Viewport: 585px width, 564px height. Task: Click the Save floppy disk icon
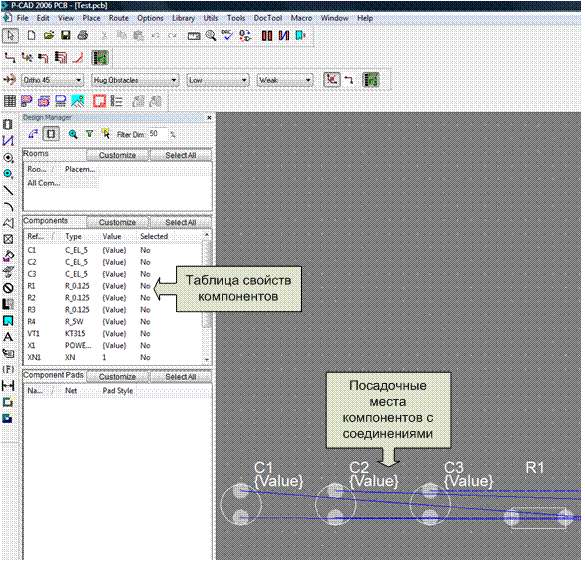pos(66,36)
